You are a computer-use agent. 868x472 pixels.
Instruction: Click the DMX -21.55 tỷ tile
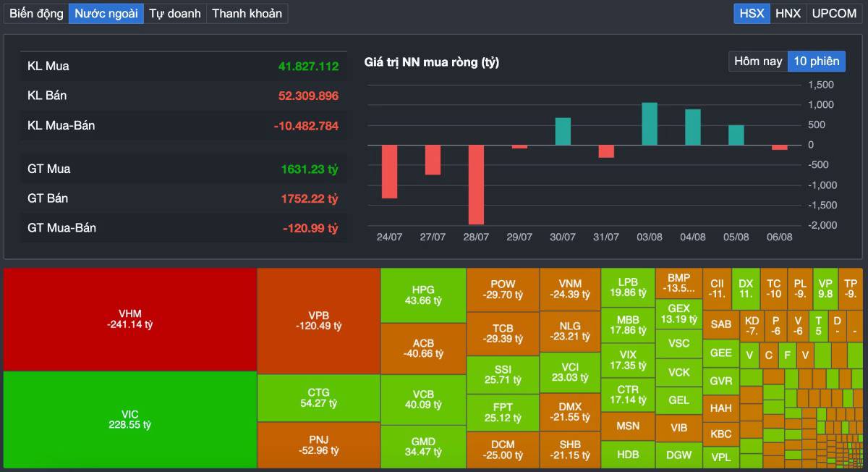570,413
